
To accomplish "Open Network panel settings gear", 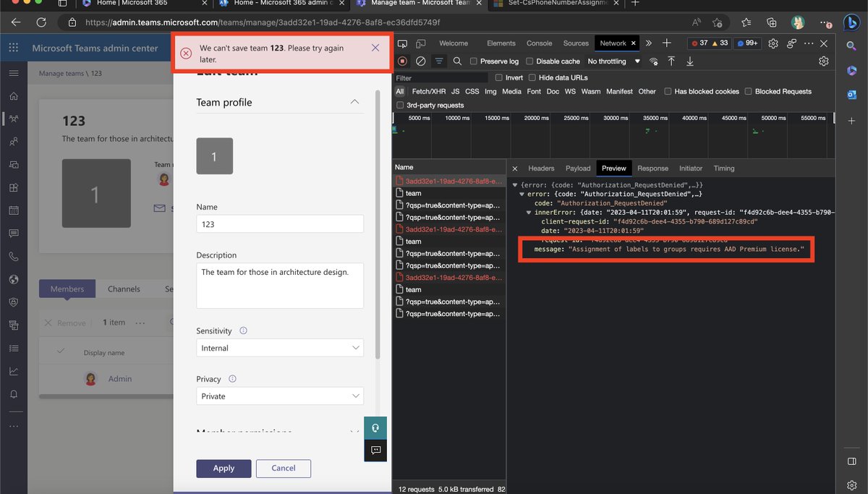I will pos(824,61).
